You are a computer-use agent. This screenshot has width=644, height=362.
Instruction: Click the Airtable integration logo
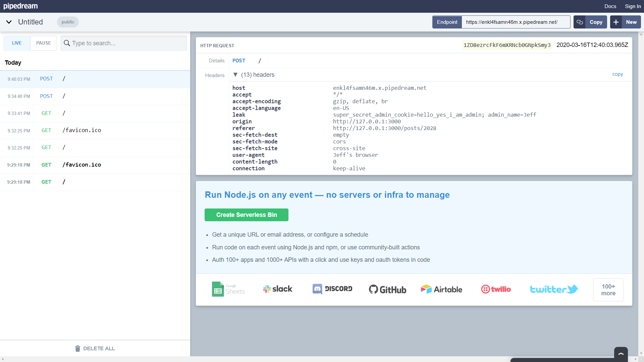441,289
